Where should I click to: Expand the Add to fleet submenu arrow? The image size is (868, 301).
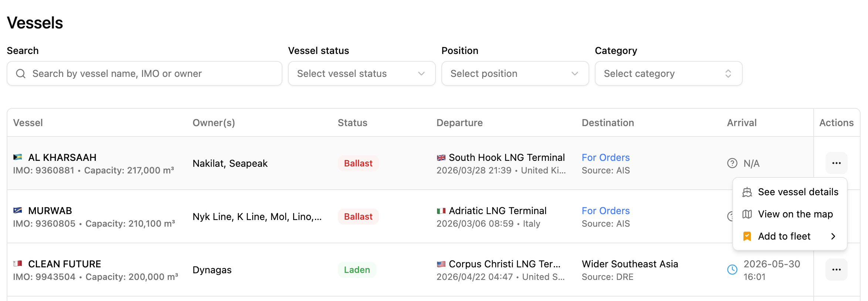coord(833,236)
